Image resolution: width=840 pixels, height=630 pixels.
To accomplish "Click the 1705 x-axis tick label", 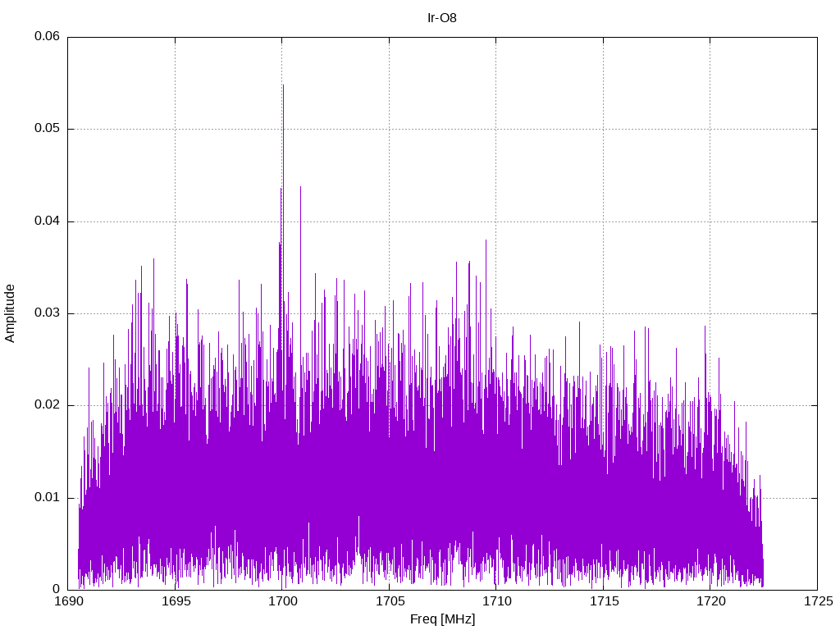I will click(x=390, y=601).
